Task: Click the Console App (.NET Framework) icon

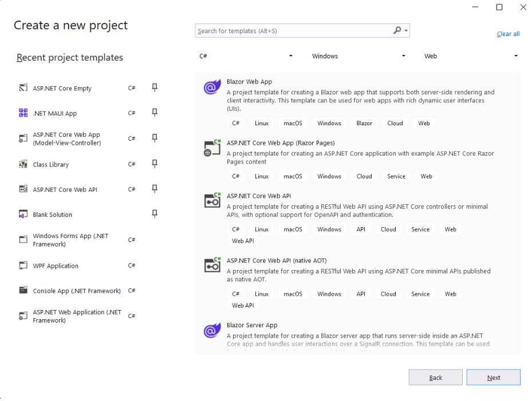Action: point(23,291)
